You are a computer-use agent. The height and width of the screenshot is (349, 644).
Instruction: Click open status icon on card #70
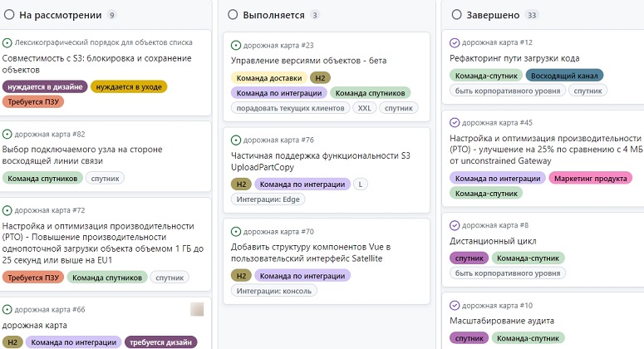point(236,232)
